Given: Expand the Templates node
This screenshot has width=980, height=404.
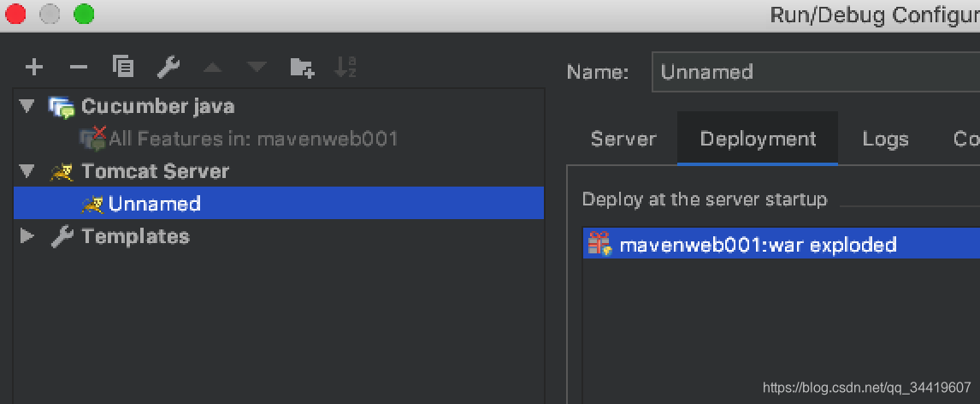Looking at the screenshot, I should point(27,235).
